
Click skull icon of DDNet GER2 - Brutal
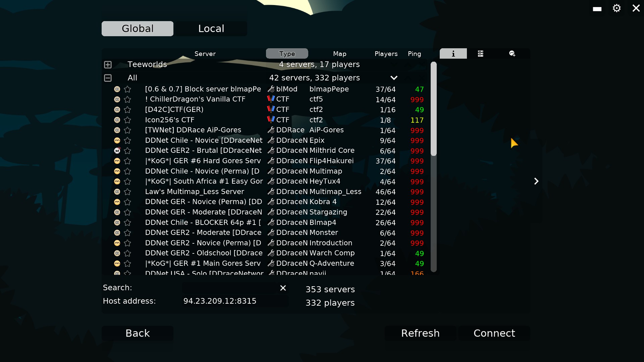(117, 151)
